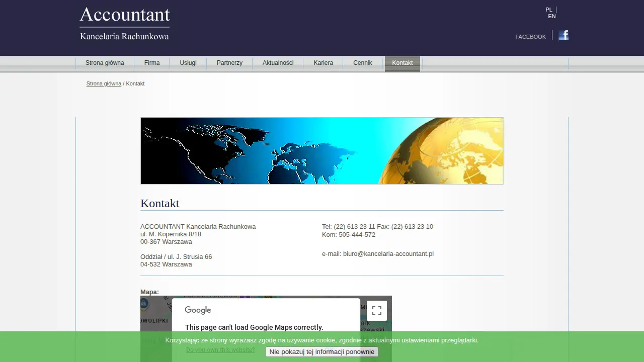Switch language to EN

coord(552,16)
